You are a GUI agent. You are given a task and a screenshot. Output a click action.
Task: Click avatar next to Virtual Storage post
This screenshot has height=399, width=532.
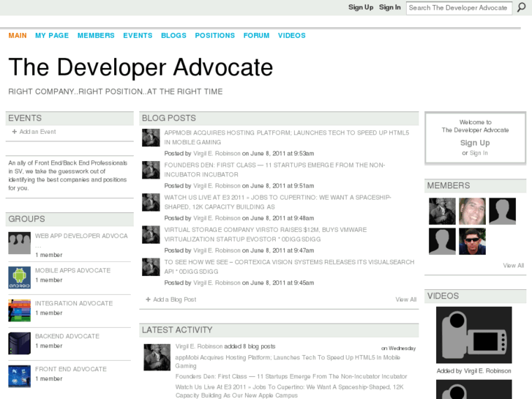151,235
